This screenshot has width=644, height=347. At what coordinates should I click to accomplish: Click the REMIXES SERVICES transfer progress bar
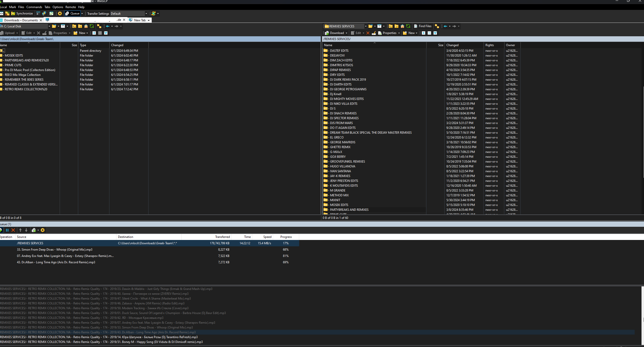coord(286,243)
